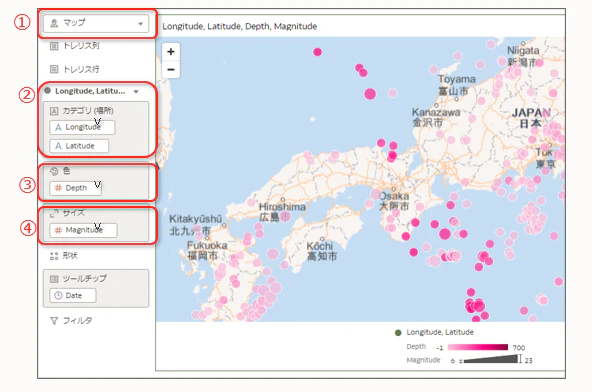Click the Depth legend label
592x392 pixels.
pos(416,347)
